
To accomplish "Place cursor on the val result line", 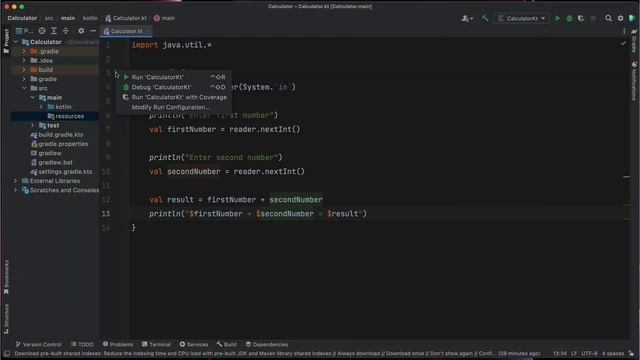I will [x=236, y=200].
